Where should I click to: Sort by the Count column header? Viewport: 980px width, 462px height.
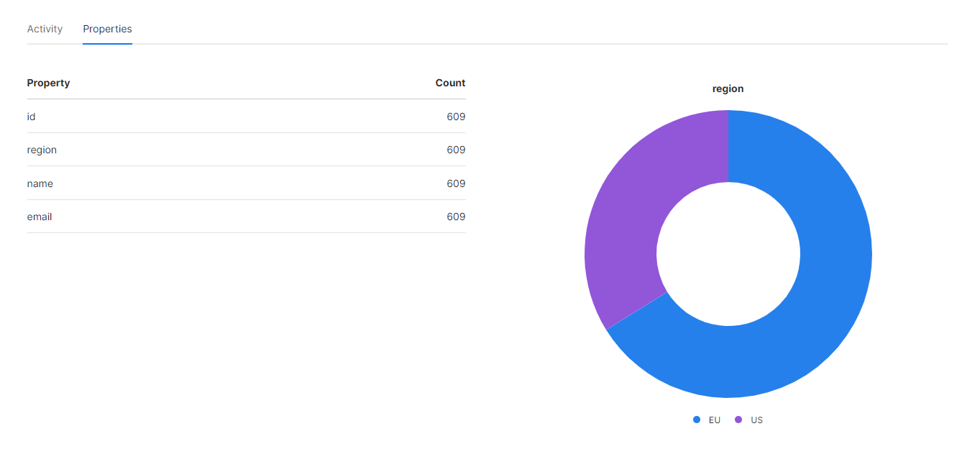tap(450, 83)
